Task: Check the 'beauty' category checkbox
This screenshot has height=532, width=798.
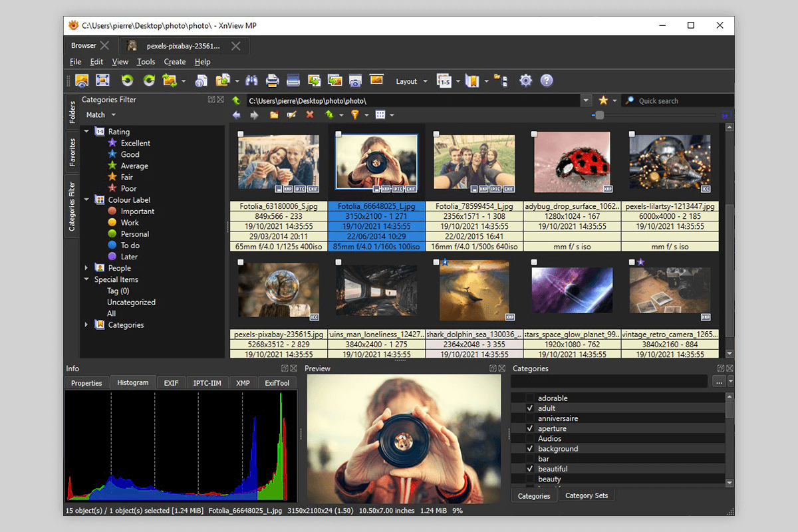Action: (x=529, y=478)
